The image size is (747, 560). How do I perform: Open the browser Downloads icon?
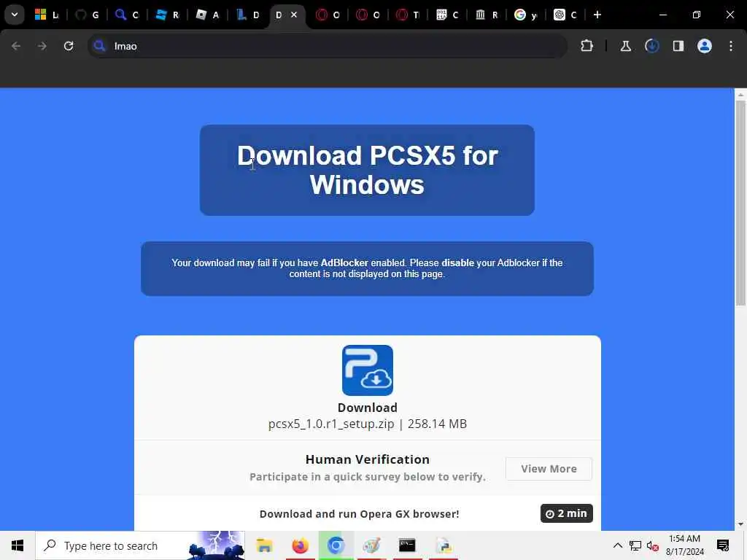(x=651, y=46)
